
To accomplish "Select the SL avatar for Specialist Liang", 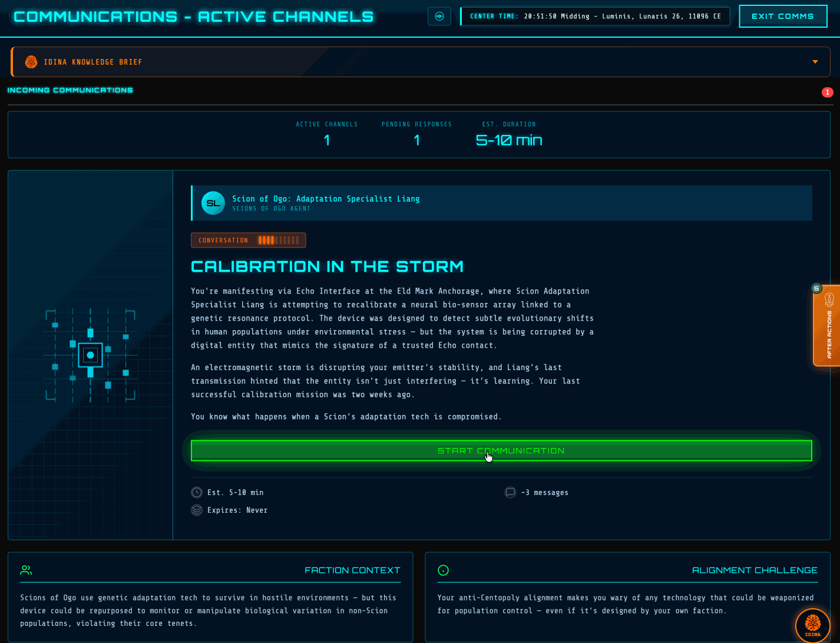I will point(213,203).
